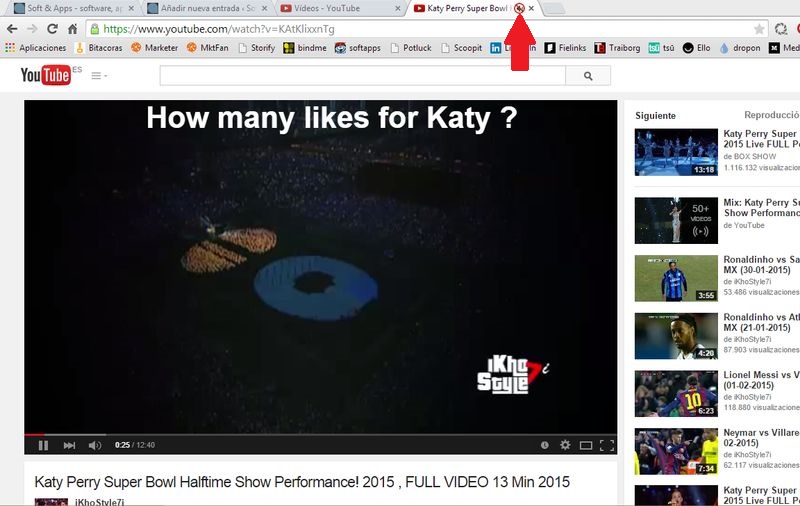Viewport: 800px width, 506px height.
Task: Open the Potluck bookmark
Action: [411, 47]
